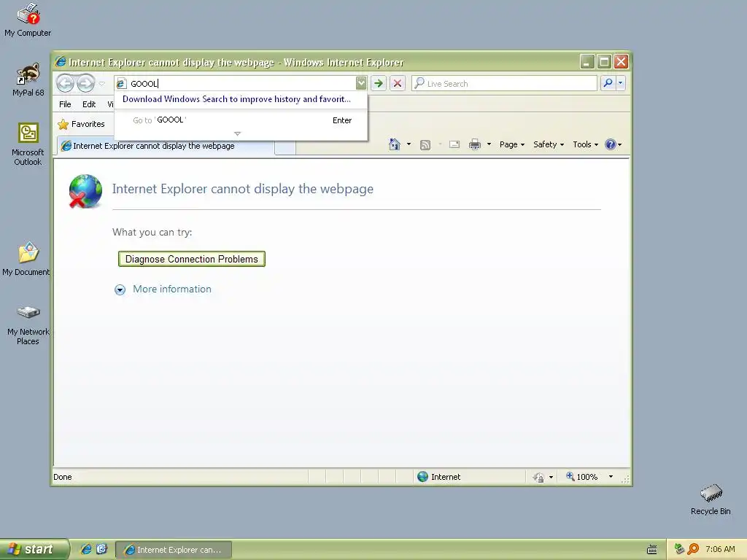Viewport: 747px width, 560px height.
Task: Maximize the Internet Explorer window
Action: coord(604,61)
